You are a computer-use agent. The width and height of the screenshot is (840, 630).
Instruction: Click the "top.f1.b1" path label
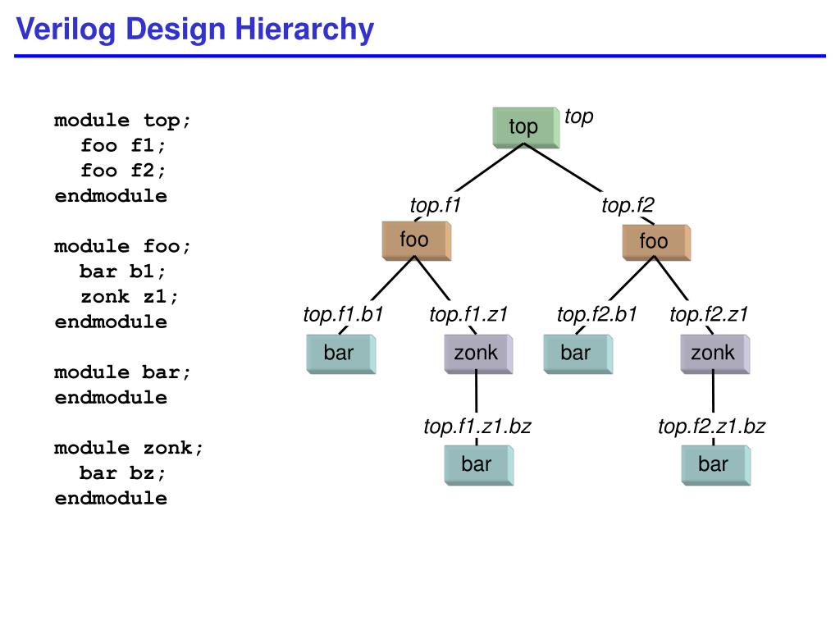pos(344,314)
